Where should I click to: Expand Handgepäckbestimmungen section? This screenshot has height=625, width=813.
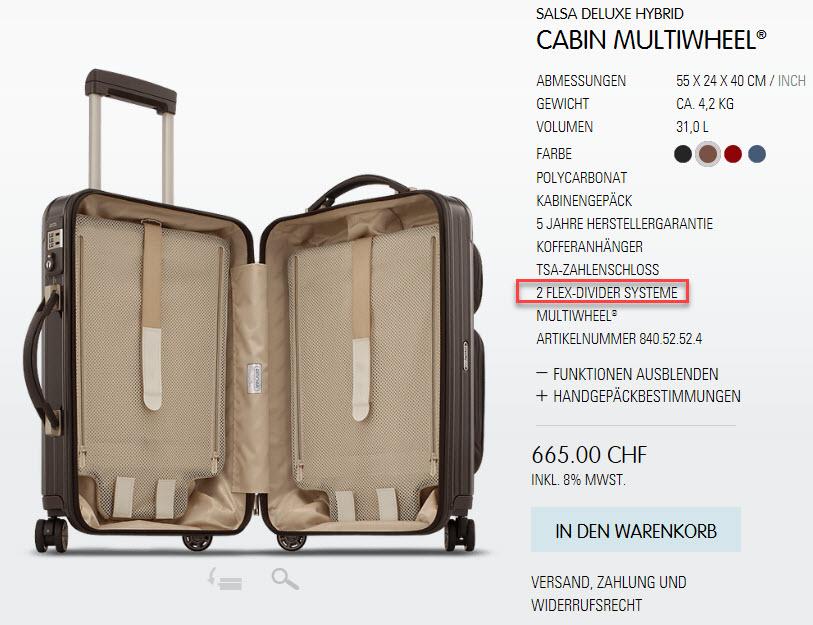[x=638, y=396]
